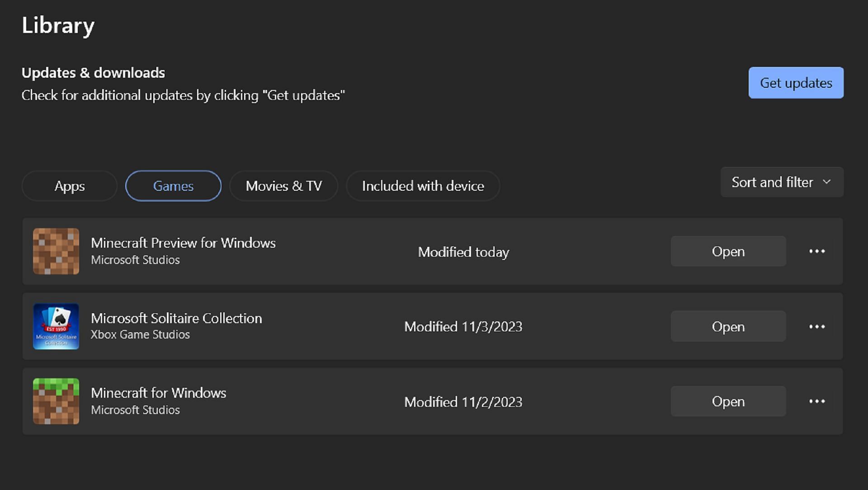Select the Games filter tab
Image resolution: width=868 pixels, height=490 pixels.
[x=173, y=185]
